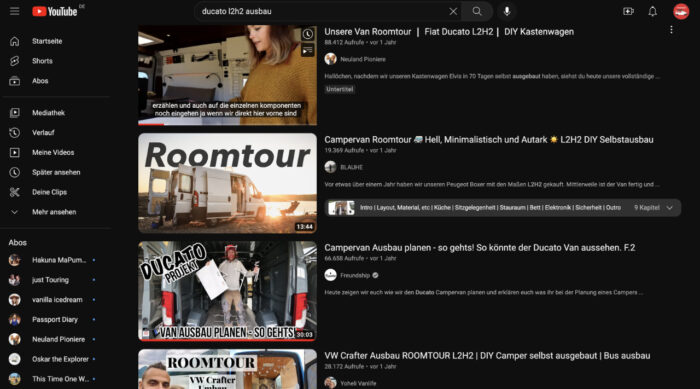Open the Ducato Projekt video thumbnail

point(227,291)
